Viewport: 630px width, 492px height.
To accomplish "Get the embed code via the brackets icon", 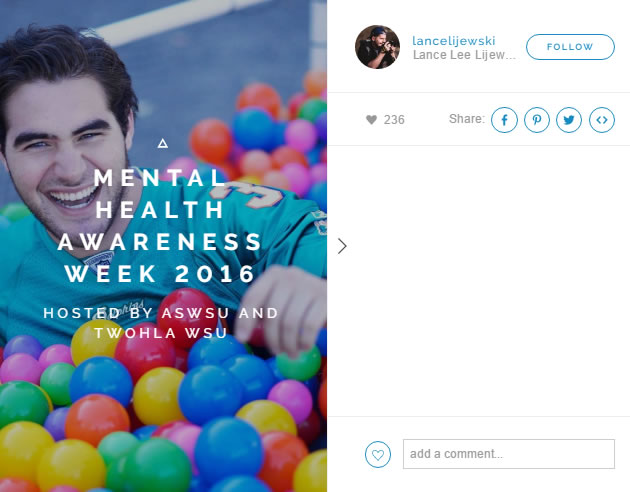I will click(x=602, y=120).
